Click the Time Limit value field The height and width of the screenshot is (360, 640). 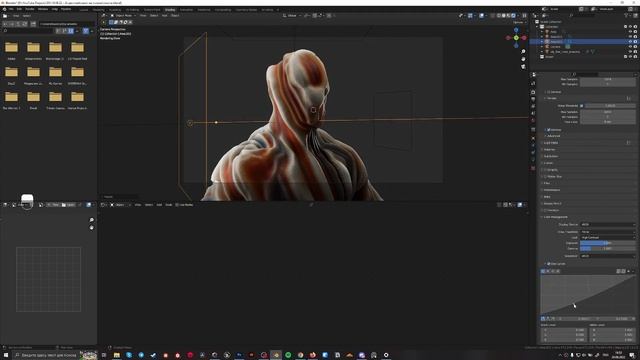click(x=608, y=122)
